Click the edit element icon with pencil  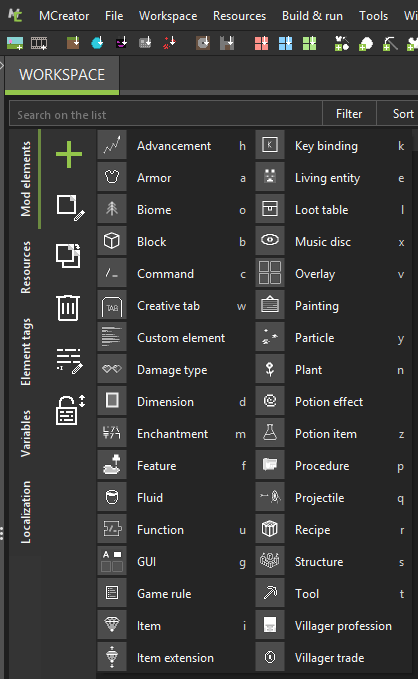[70, 207]
